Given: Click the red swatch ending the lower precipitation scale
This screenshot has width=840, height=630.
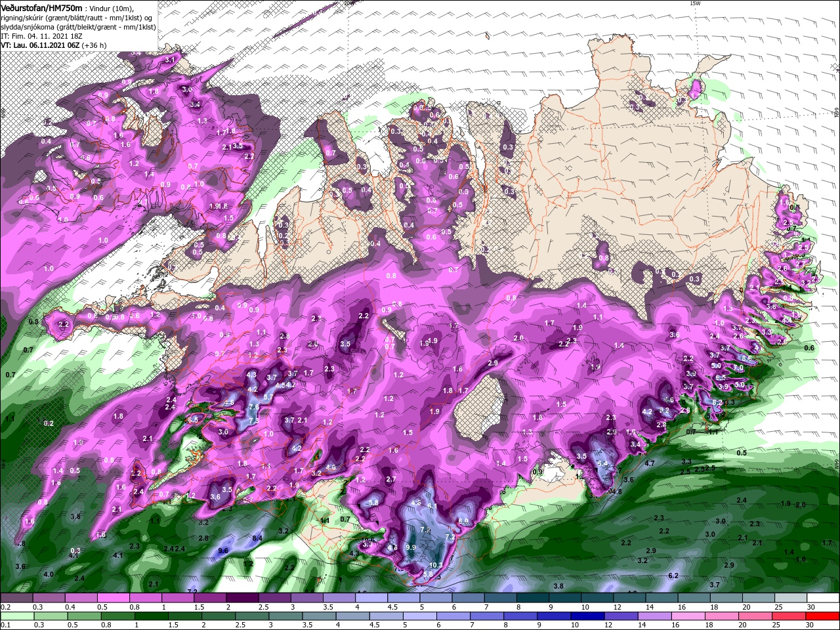Looking at the screenshot, I should (822, 616).
